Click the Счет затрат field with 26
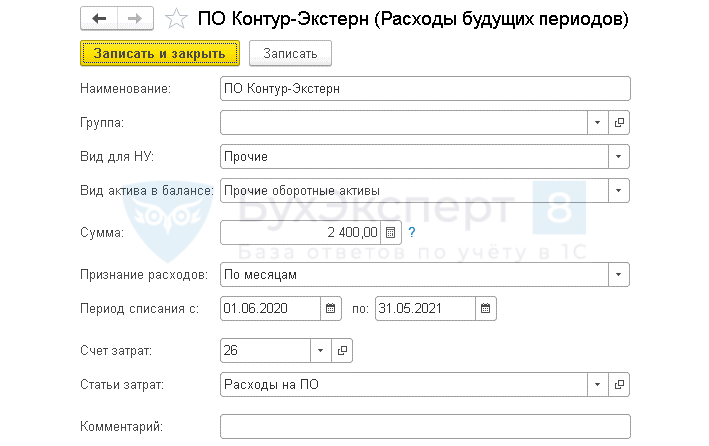This screenshot has width=709, height=446. tap(265, 351)
